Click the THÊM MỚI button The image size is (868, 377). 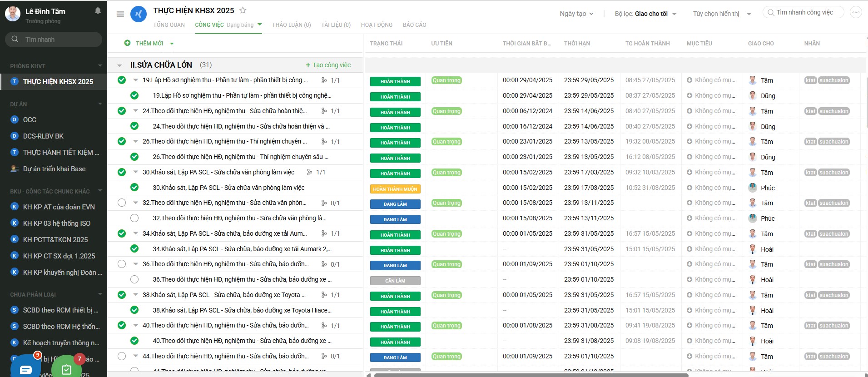(149, 43)
